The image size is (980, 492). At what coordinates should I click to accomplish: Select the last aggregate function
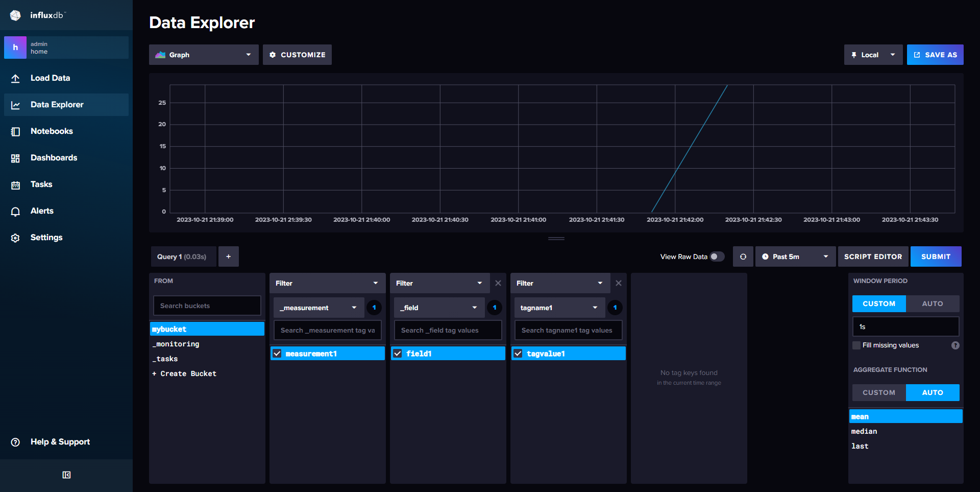click(906, 446)
